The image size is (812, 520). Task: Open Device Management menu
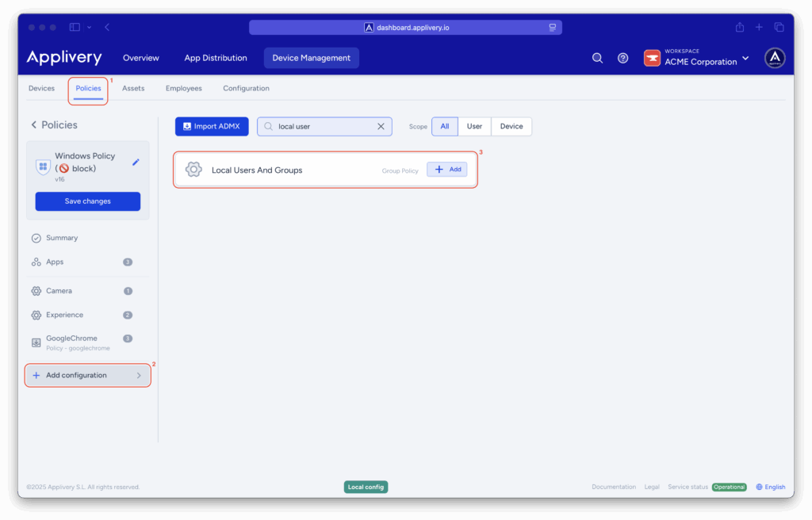click(311, 58)
